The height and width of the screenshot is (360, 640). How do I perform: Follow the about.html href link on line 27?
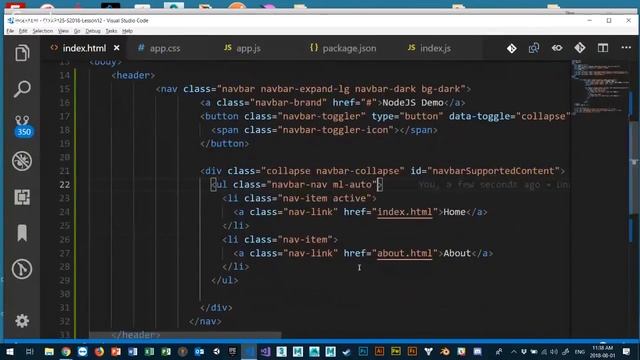[404, 253]
